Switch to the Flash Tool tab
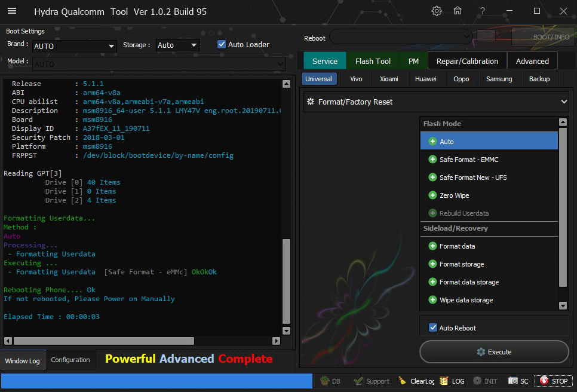The height and width of the screenshot is (392, 577). [373, 61]
